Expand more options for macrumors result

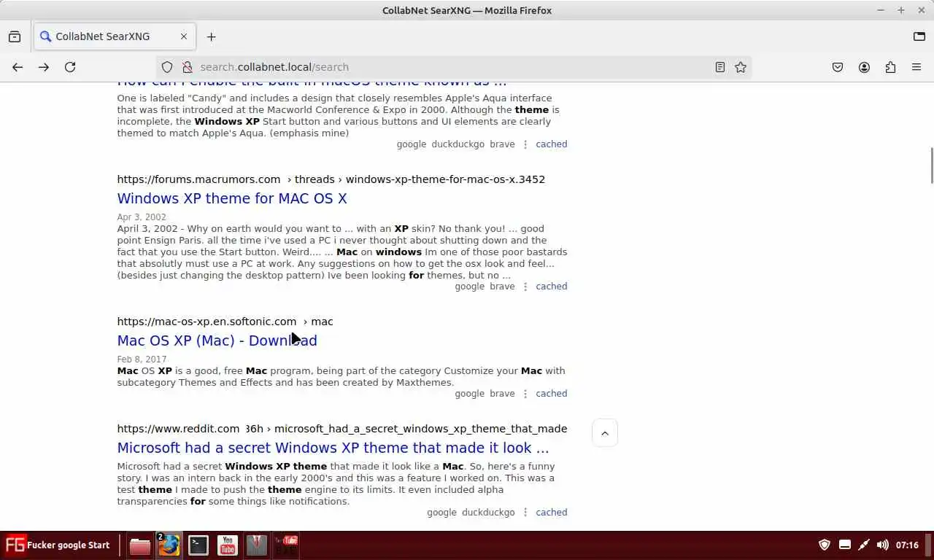pyautogui.click(x=525, y=287)
